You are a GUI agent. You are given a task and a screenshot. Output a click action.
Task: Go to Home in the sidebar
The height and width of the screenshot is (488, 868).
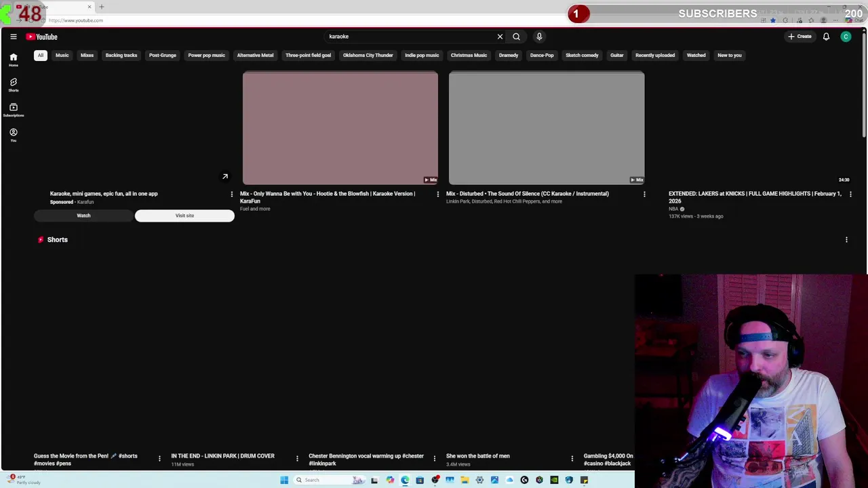point(13,60)
